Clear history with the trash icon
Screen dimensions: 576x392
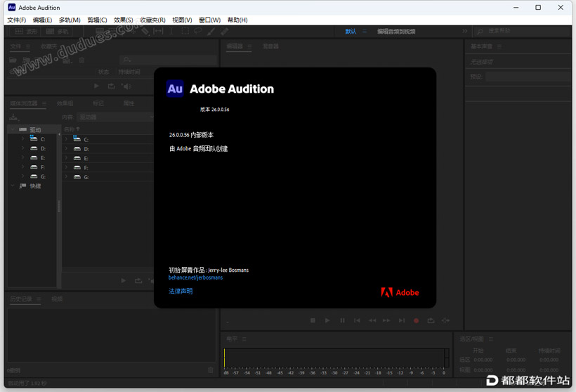211,370
